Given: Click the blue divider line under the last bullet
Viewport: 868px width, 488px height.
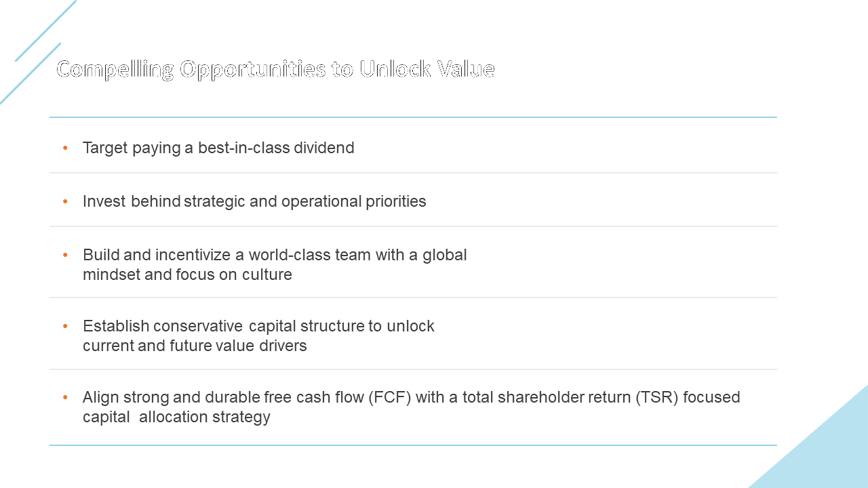Looking at the screenshot, I should 412,445.
